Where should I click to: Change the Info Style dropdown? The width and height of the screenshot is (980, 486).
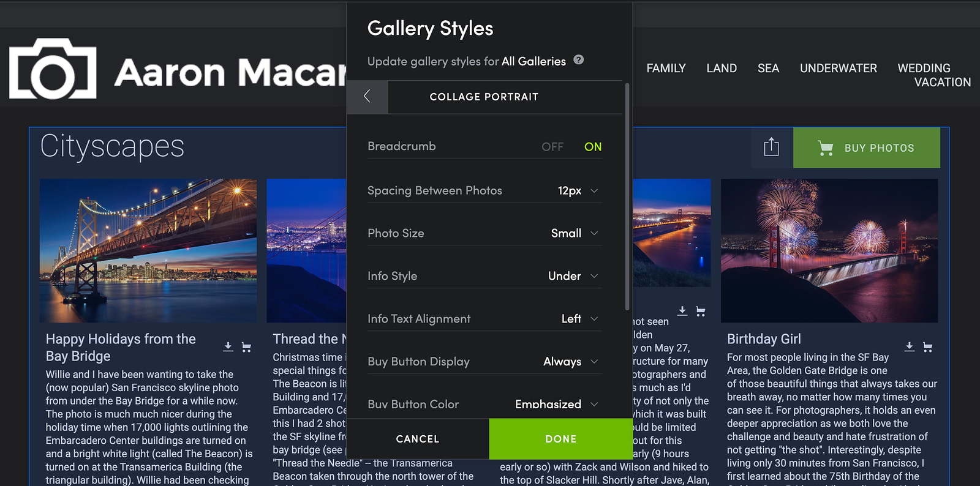point(573,276)
